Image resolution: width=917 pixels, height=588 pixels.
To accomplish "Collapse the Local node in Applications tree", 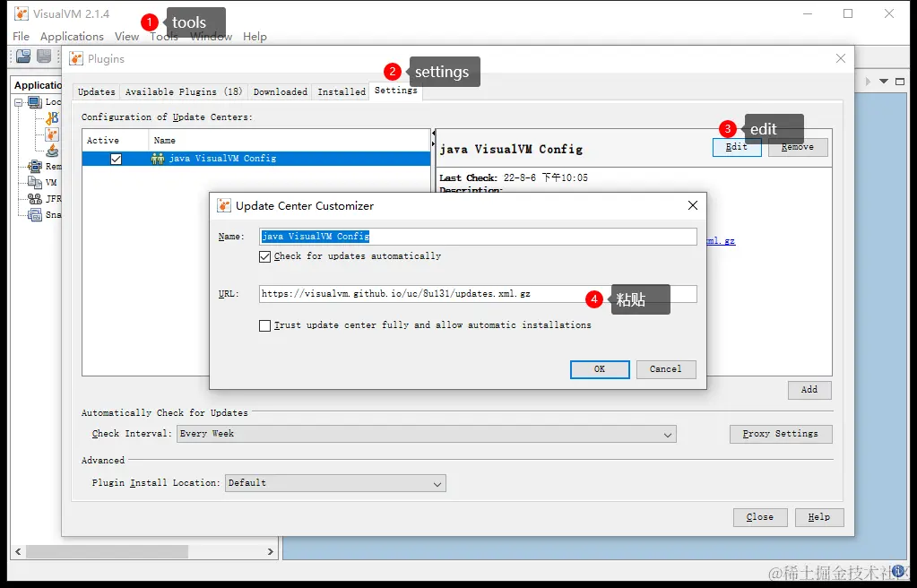I will (19, 102).
